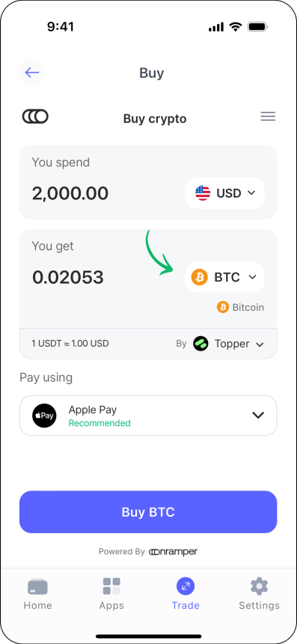Screen dimensions: 297x644
Task: Tap the US flag icon
Action: [x=203, y=193]
